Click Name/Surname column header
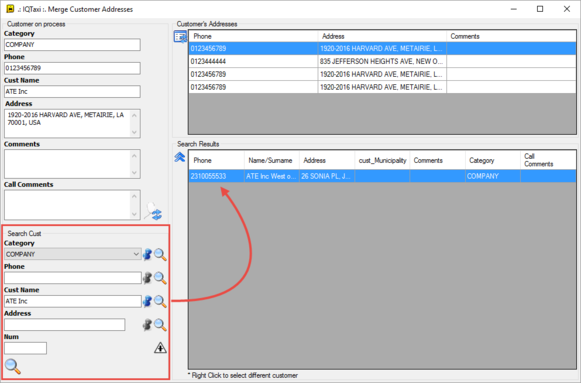 pyautogui.click(x=272, y=160)
